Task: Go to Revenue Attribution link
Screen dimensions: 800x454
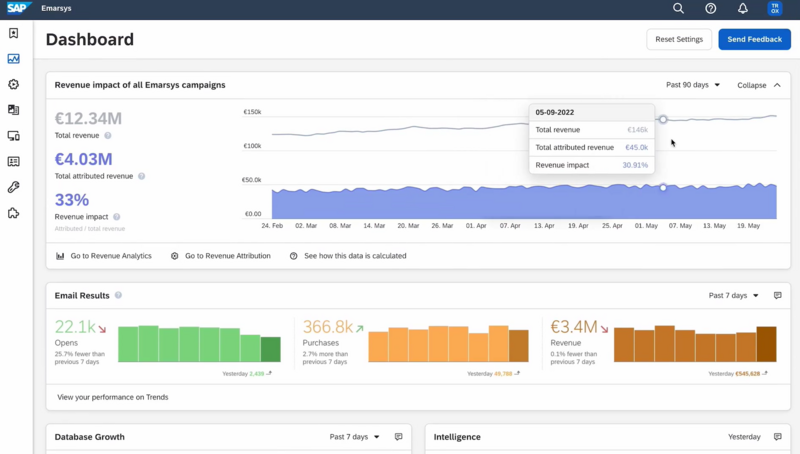Action: point(221,256)
